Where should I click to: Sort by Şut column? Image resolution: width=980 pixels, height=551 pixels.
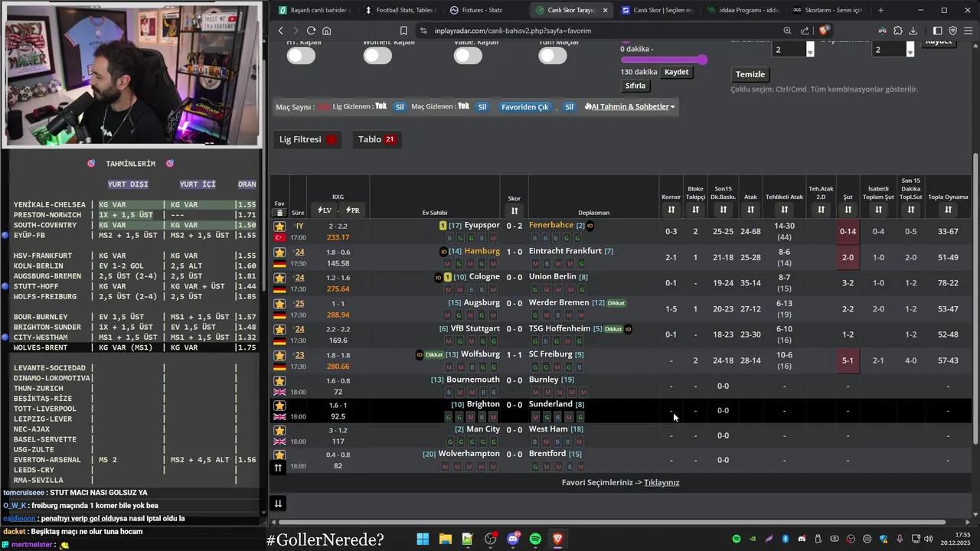(x=848, y=210)
